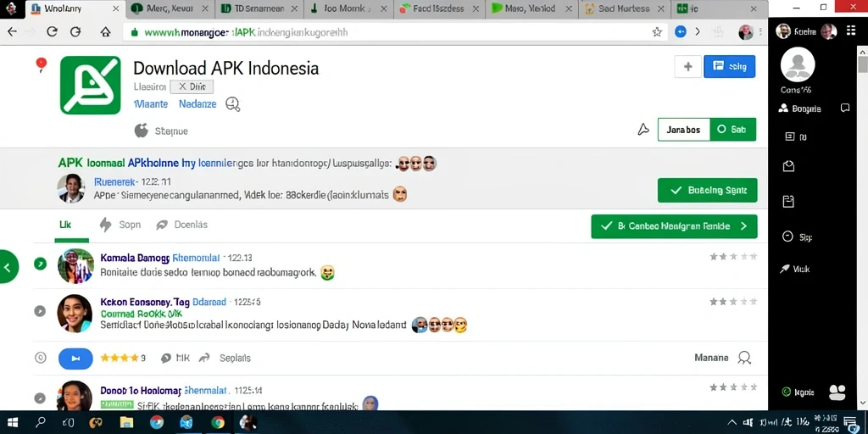Click the mail envelope icon in sidebar
This screenshot has width=868, height=434.
coord(789,166)
